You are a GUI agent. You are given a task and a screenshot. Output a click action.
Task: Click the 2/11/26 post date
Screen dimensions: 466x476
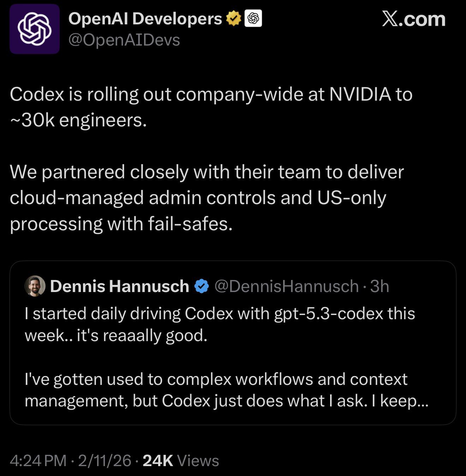(104, 460)
